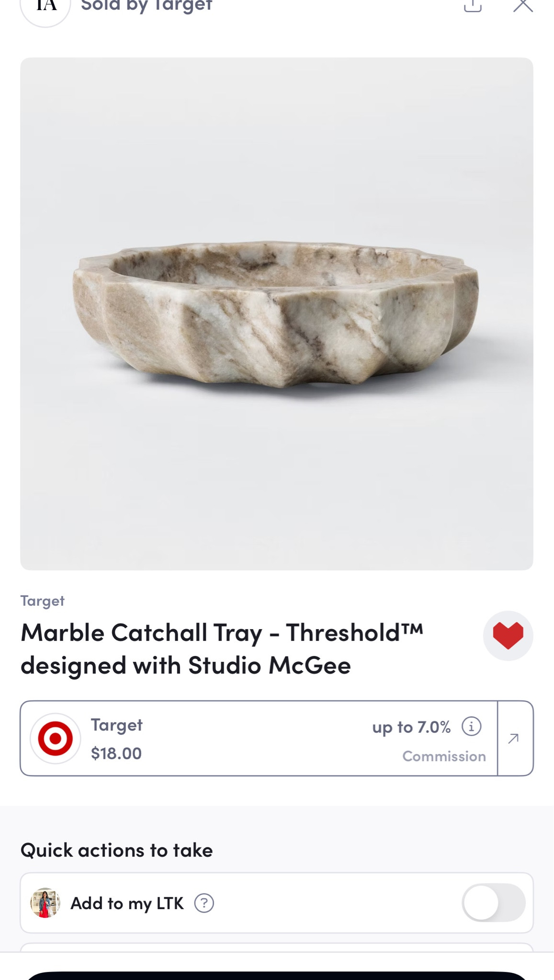Tap the Commission label
The width and height of the screenshot is (554, 980).
pos(444,756)
